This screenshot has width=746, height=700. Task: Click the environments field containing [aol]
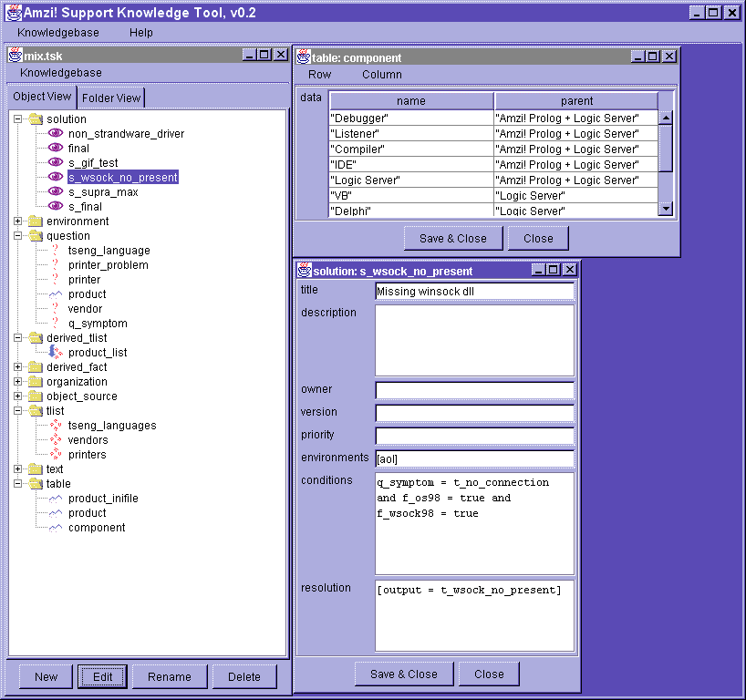click(x=474, y=458)
